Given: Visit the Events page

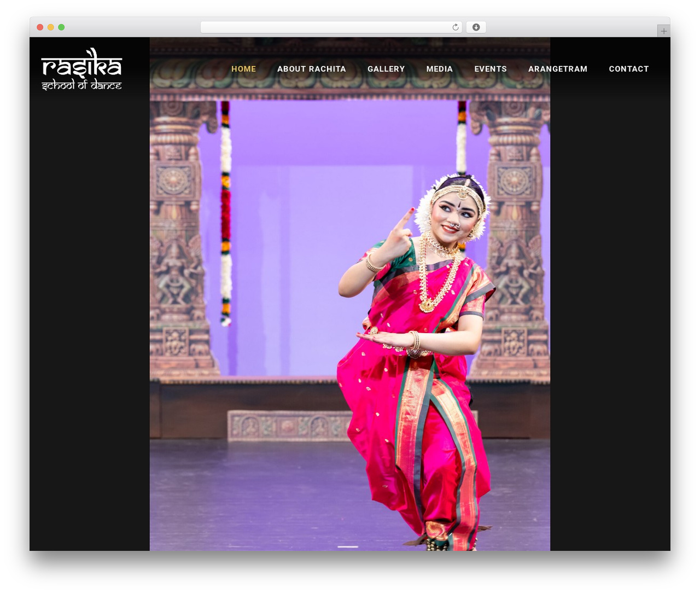Looking at the screenshot, I should 491,69.
